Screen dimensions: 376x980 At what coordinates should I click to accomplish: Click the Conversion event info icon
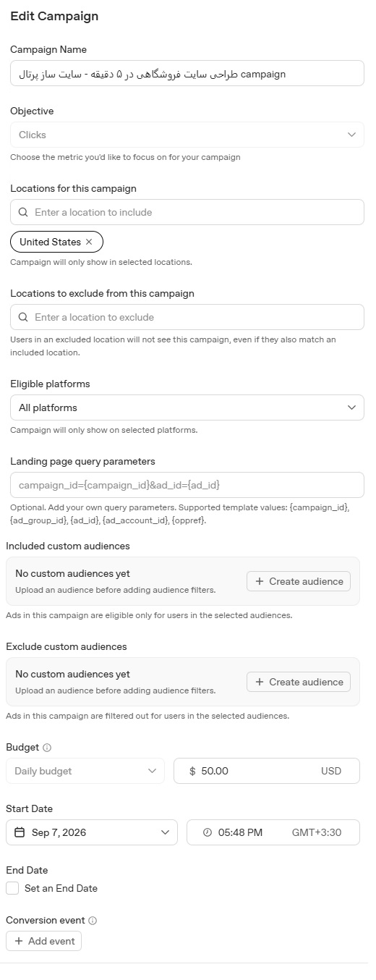coord(93,921)
